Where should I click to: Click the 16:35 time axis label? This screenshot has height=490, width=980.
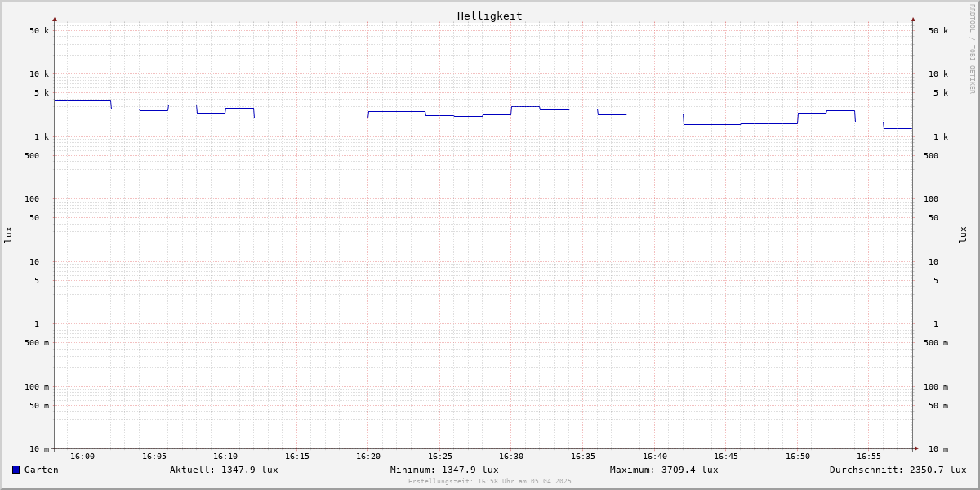(583, 457)
